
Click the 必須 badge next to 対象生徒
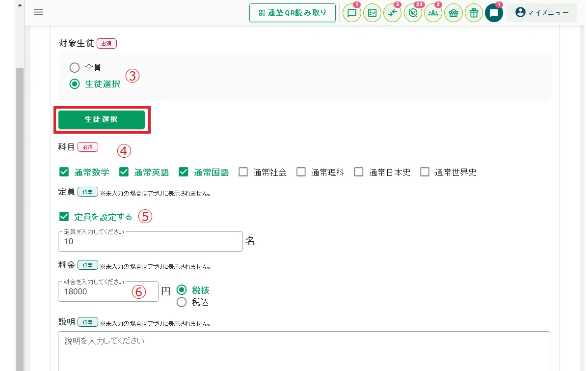[x=107, y=44]
